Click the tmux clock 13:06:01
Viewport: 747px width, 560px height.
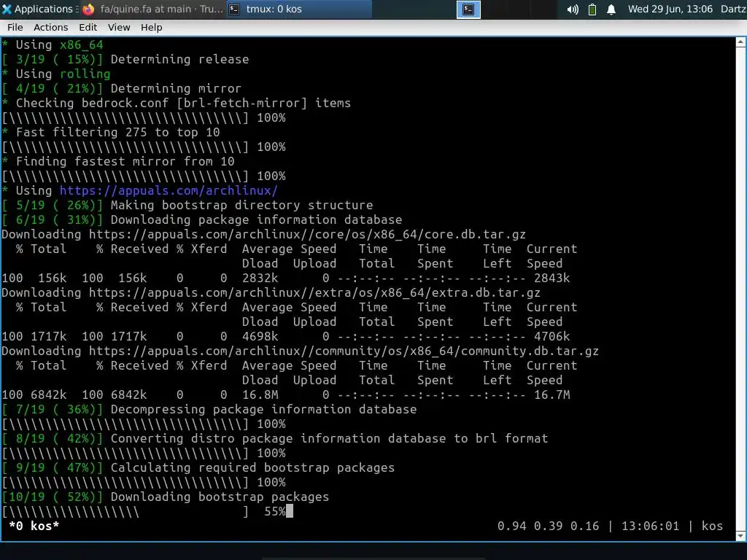click(650, 526)
